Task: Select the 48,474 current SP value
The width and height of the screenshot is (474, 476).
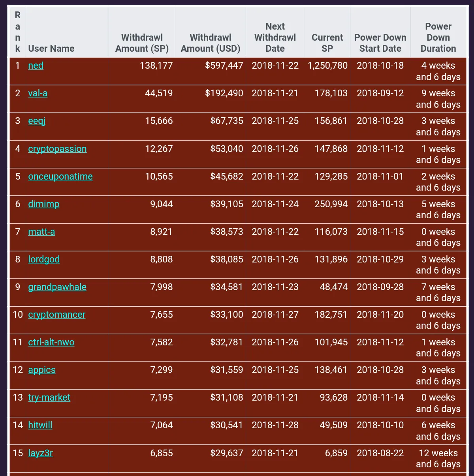Action: [x=334, y=287]
